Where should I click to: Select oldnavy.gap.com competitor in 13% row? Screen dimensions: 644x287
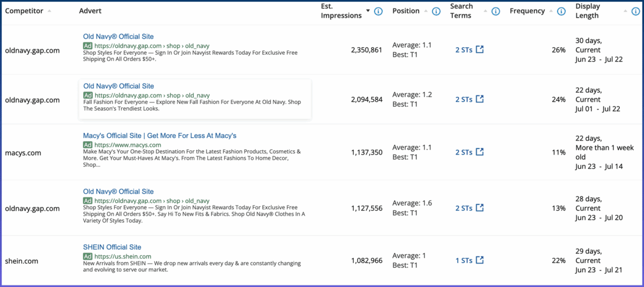32,208
